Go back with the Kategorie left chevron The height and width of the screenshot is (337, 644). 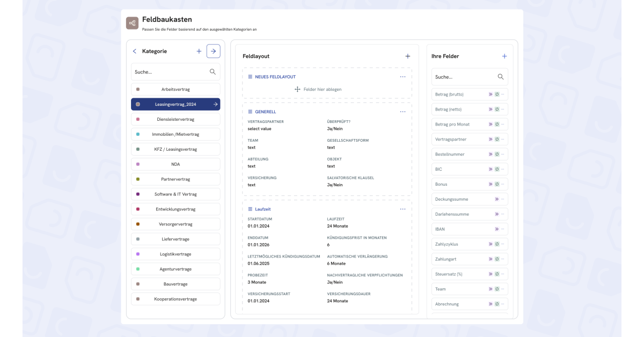coord(135,51)
